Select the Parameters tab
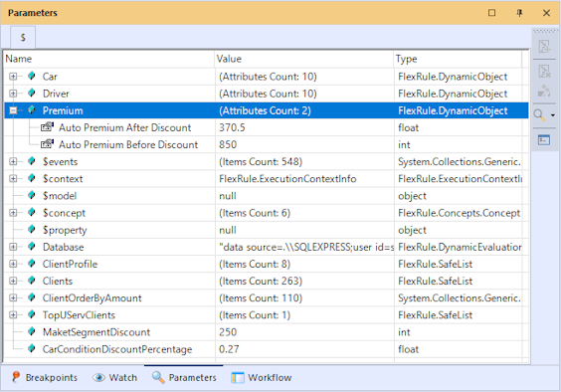Viewport: 561px width, 392px height. pyautogui.click(x=184, y=377)
